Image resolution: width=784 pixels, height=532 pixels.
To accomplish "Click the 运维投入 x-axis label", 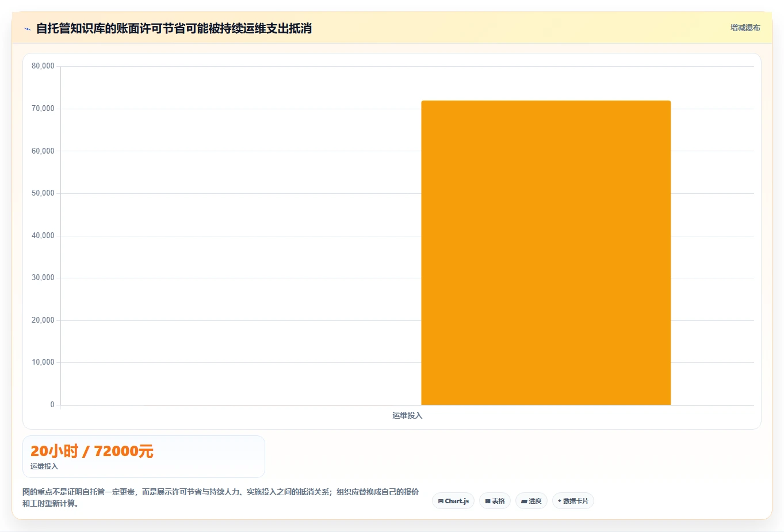I will click(x=407, y=415).
